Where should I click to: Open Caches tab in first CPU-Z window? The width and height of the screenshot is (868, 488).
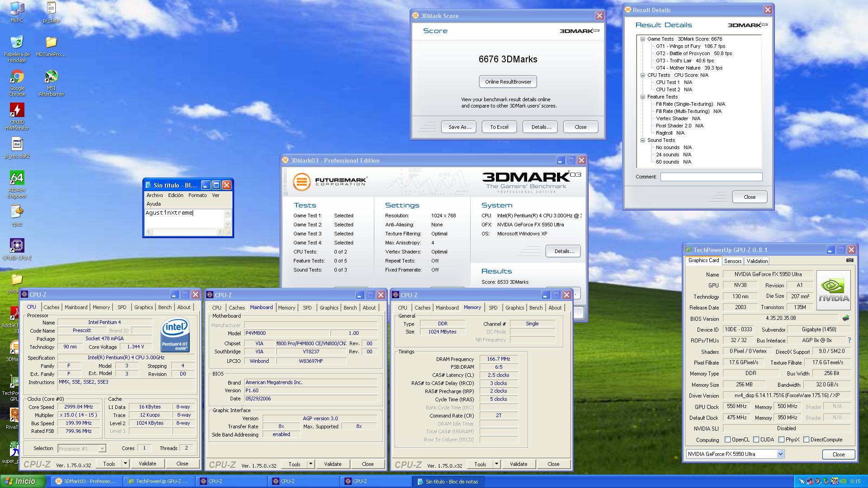(x=52, y=307)
